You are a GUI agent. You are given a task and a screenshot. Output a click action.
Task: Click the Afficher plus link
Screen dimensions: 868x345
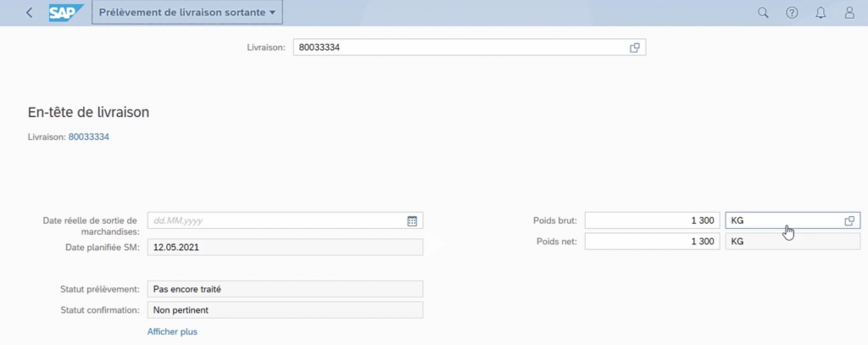tap(172, 331)
